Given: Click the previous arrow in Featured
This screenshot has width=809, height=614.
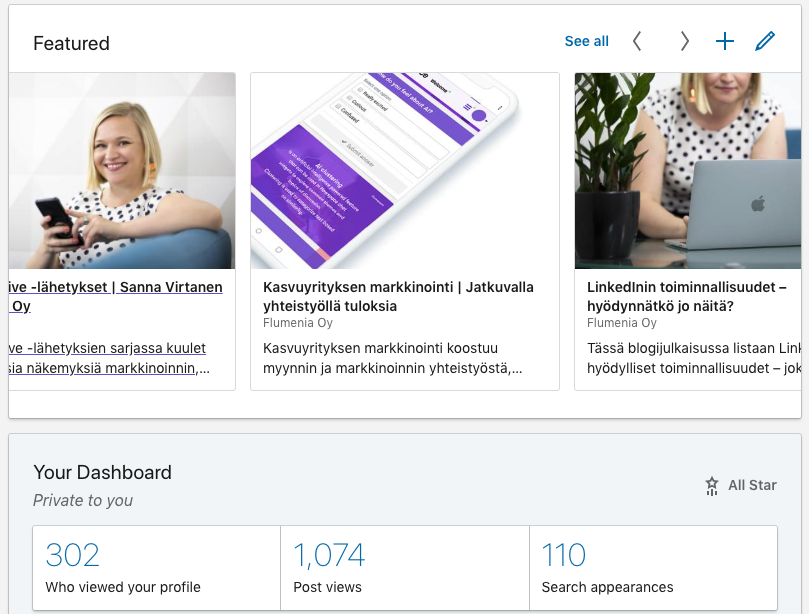Looking at the screenshot, I should [x=637, y=41].
